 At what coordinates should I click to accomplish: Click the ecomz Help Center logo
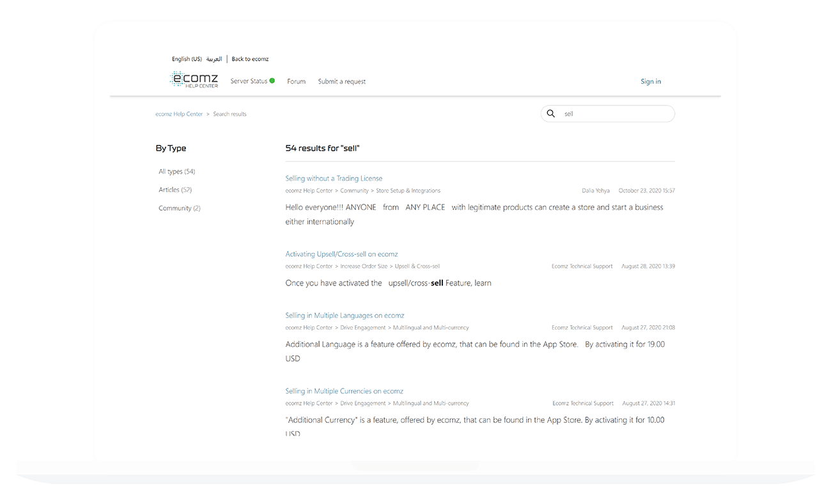[x=194, y=80]
